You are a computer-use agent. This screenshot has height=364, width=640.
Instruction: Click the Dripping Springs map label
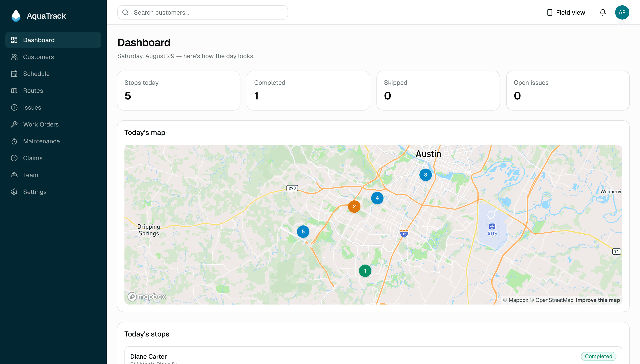[x=149, y=230]
